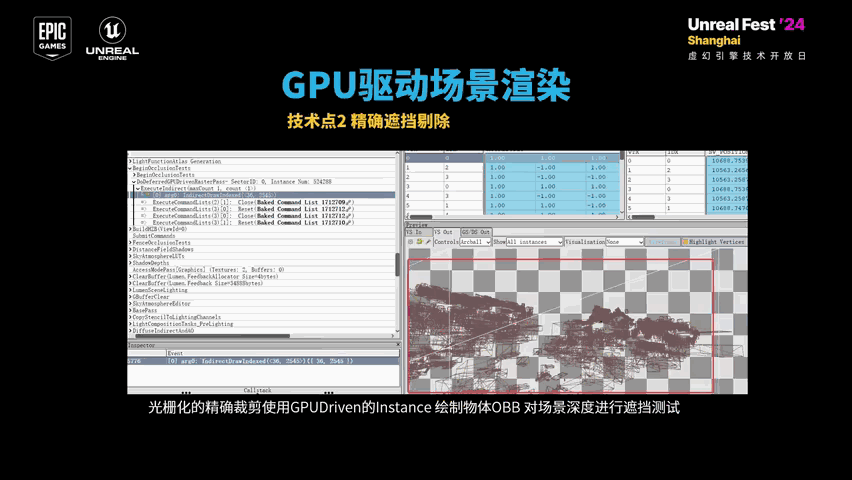Click 10563.2656 in VS output row 1
The width and height of the screenshot is (852, 480).
729,170
